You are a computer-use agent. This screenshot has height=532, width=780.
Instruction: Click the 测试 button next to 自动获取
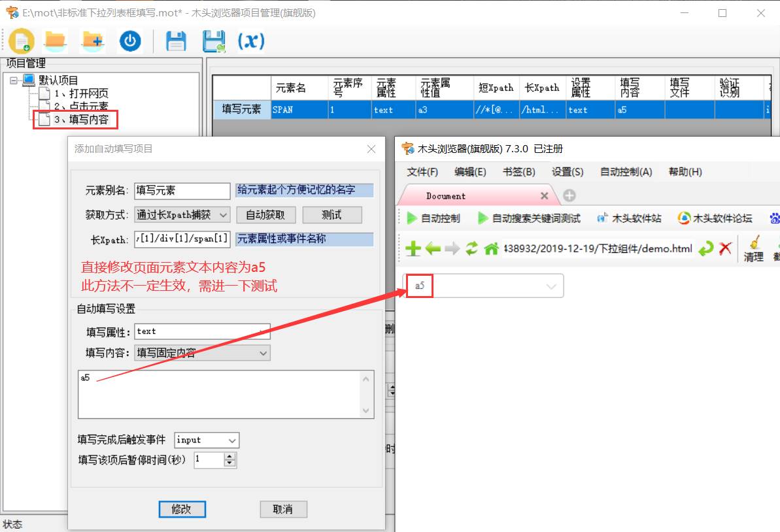(x=332, y=214)
